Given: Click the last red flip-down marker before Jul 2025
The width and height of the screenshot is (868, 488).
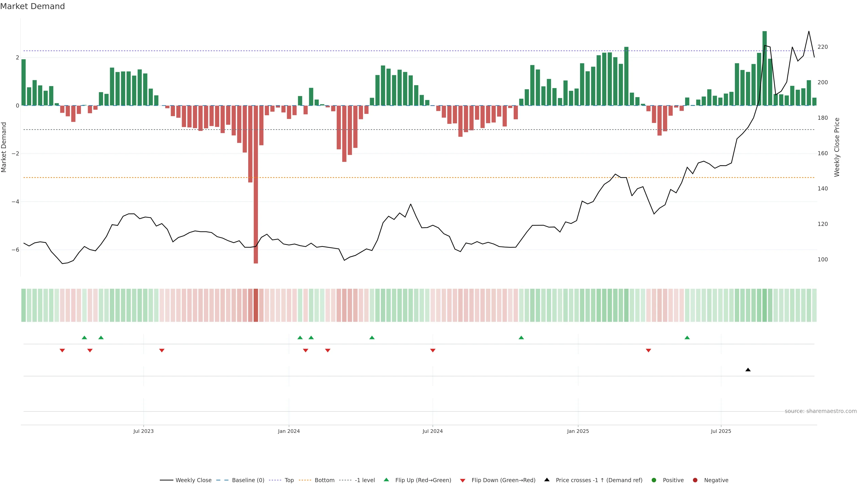Looking at the screenshot, I should [x=648, y=351].
